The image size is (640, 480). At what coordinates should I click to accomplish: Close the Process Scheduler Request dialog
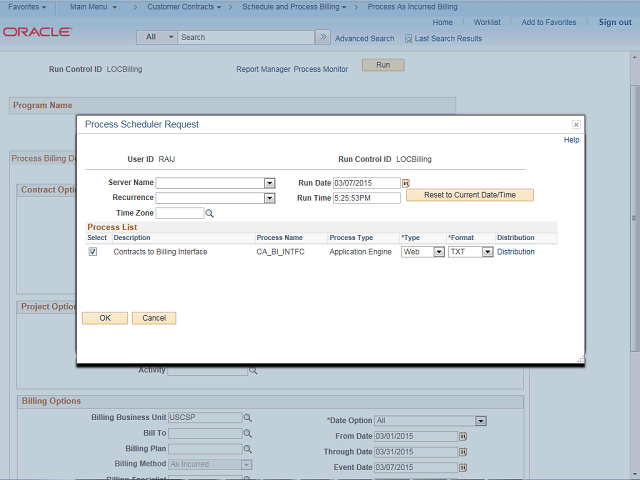tap(576, 124)
